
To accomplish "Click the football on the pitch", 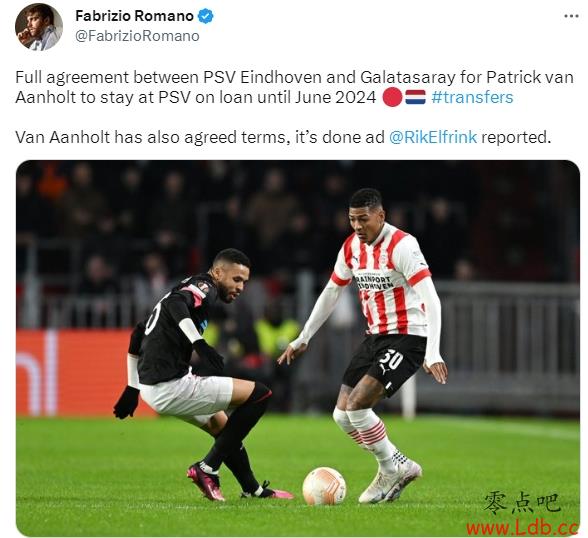I will point(324,486).
